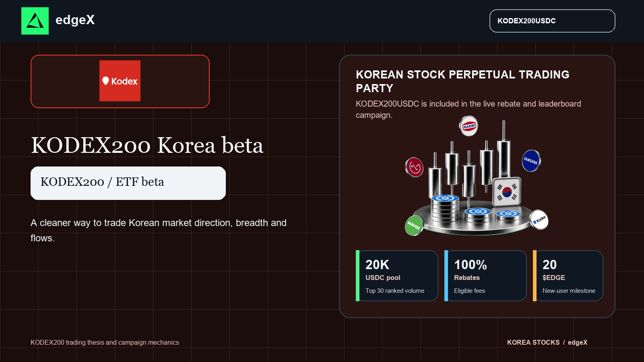
Task: Click the KOREA STOCKS footer label
Action: 533,342
